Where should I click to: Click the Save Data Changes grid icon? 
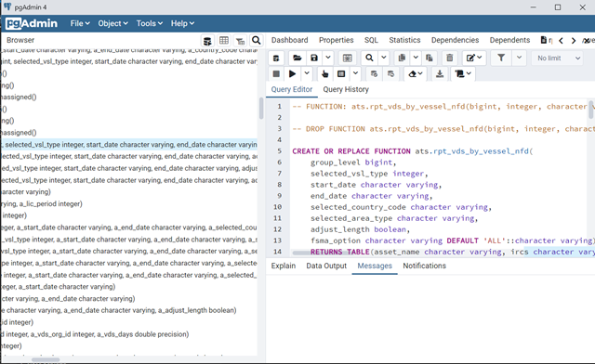coord(347,58)
